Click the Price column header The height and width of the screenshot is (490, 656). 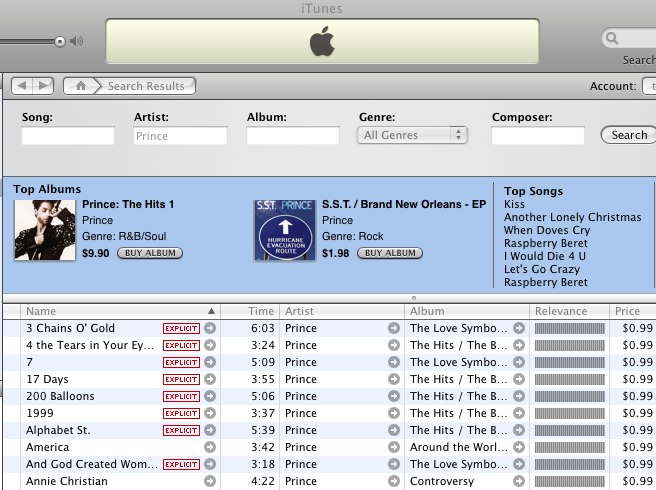tap(633, 311)
